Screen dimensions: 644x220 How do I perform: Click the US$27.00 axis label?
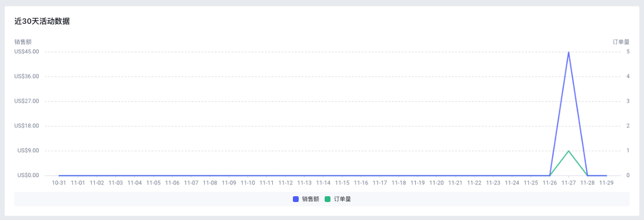click(26, 101)
